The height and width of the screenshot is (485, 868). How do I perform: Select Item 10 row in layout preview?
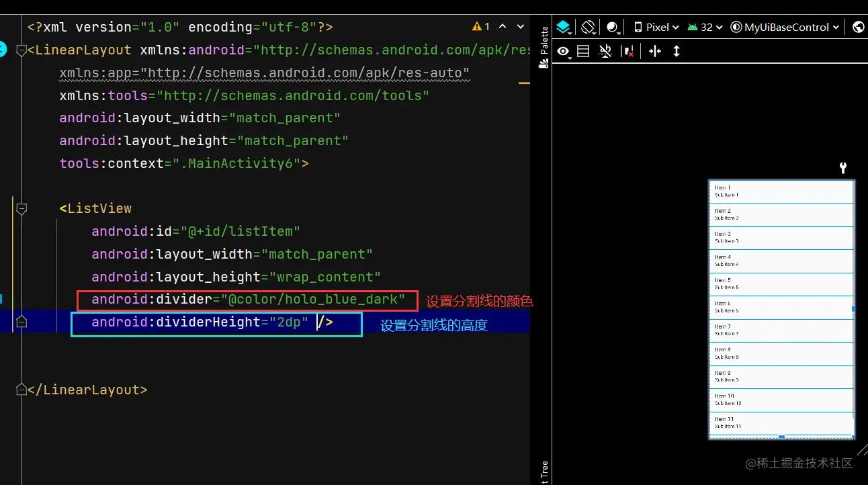781,400
